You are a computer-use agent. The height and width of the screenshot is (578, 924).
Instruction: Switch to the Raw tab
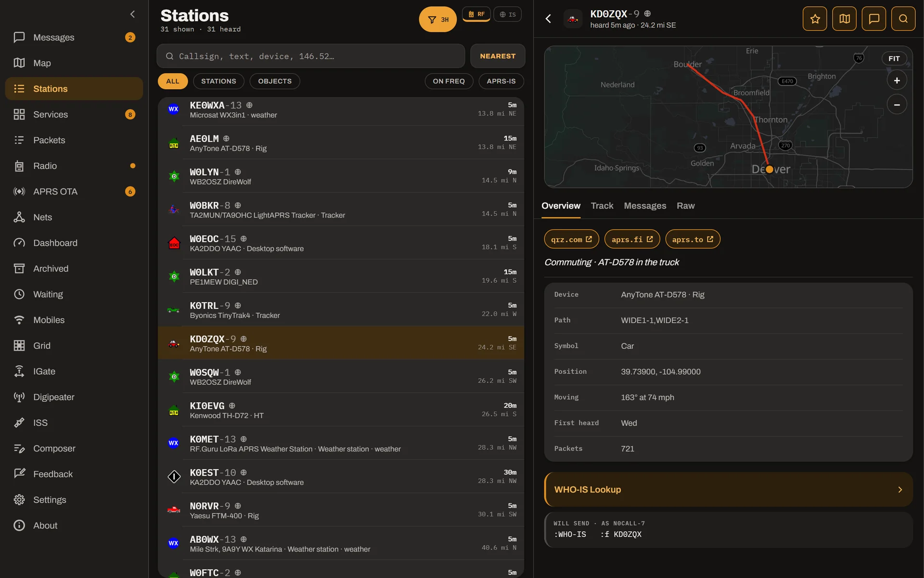pyautogui.click(x=686, y=206)
